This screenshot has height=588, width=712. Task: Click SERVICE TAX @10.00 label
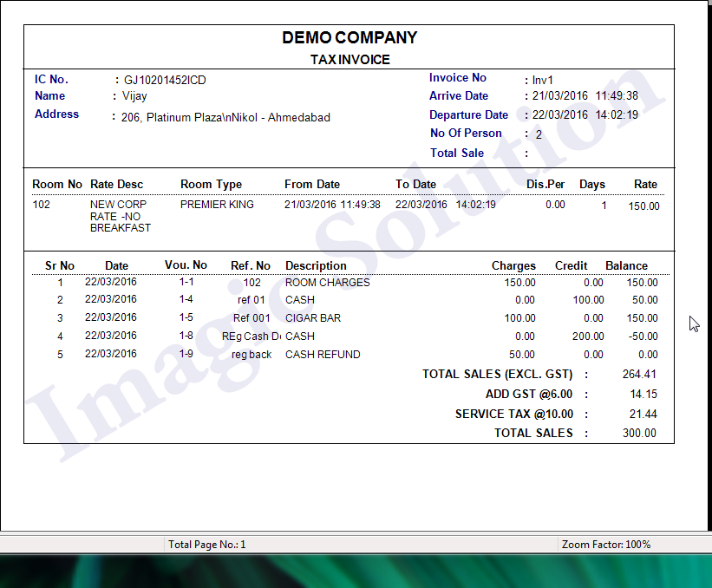[x=514, y=414]
